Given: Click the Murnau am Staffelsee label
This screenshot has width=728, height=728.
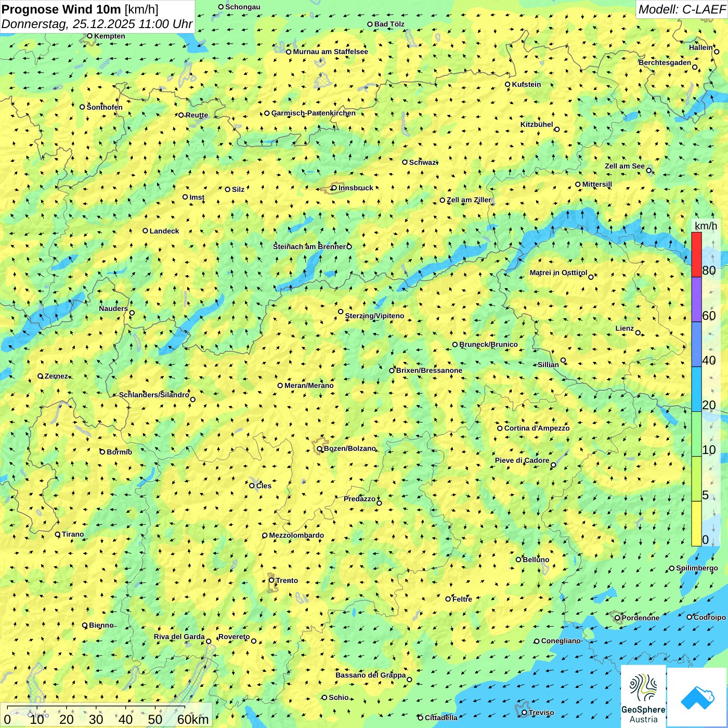Looking at the screenshot, I should 330,51.
